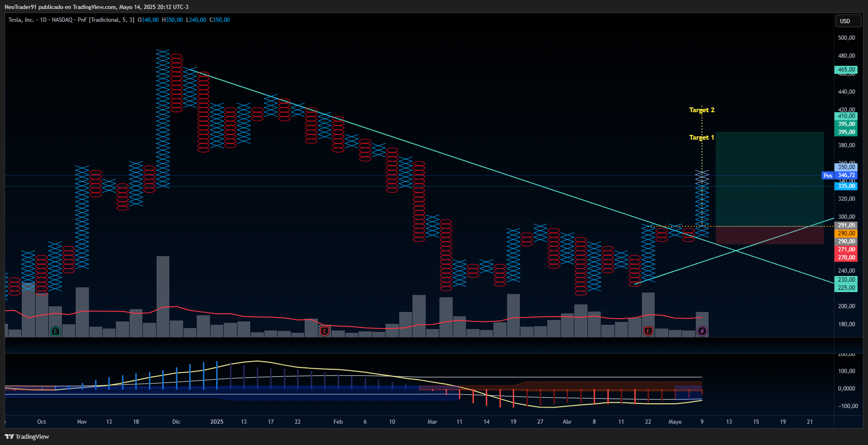Select the Target 1 text label

pos(701,137)
